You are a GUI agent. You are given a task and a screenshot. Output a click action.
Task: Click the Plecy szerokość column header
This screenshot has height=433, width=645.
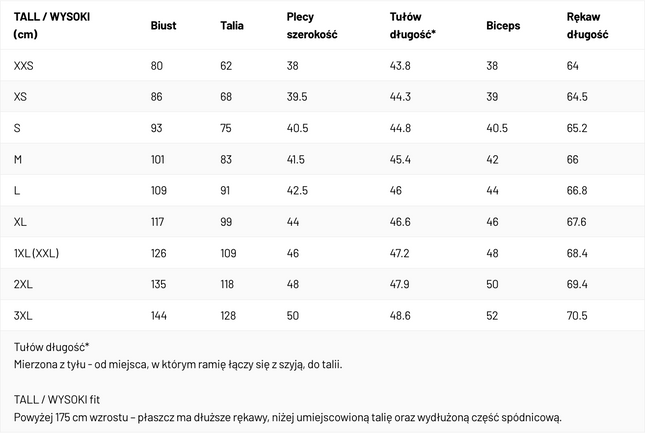(312, 25)
